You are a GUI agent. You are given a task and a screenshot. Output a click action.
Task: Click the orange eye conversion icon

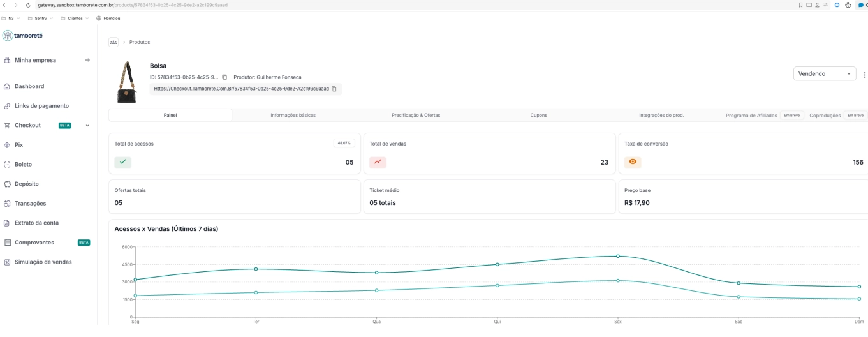[x=633, y=162]
